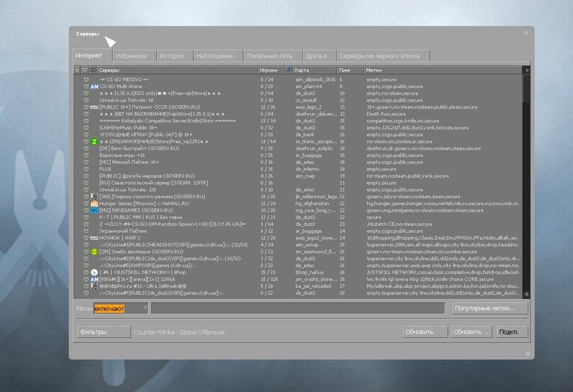Select [PUBLIC] Дружба народов (GOSERV.RU) row

298,176
